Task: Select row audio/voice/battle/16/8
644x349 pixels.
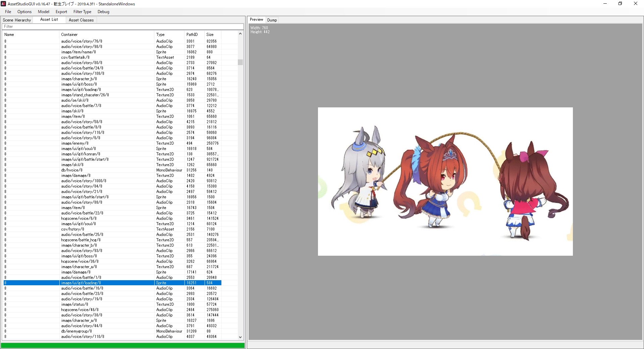Action: (112, 288)
